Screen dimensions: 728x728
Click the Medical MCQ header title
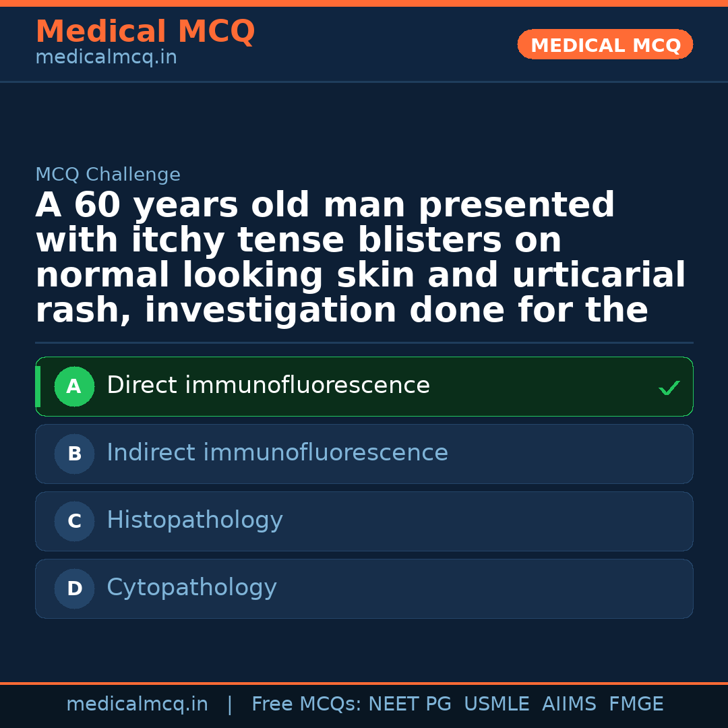(145, 32)
